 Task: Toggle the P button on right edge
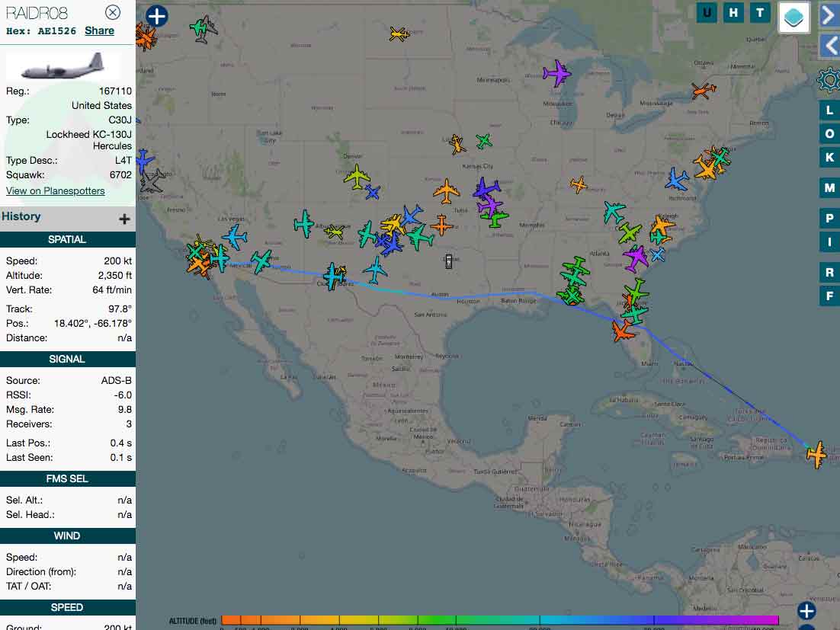click(x=829, y=219)
